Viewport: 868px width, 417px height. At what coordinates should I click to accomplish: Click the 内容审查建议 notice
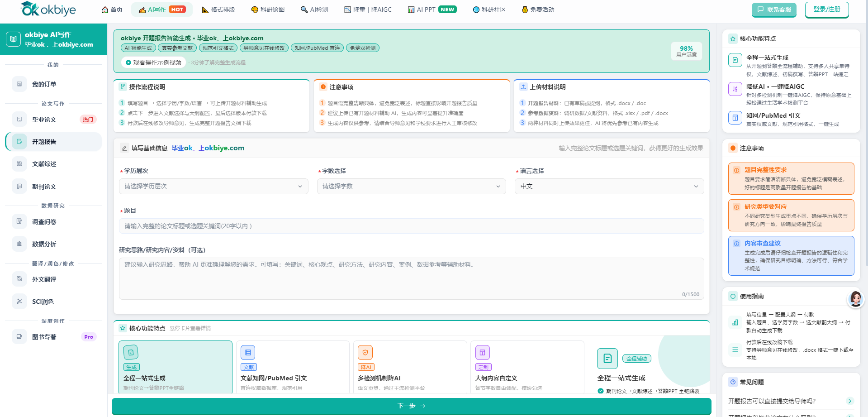click(x=791, y=256)
